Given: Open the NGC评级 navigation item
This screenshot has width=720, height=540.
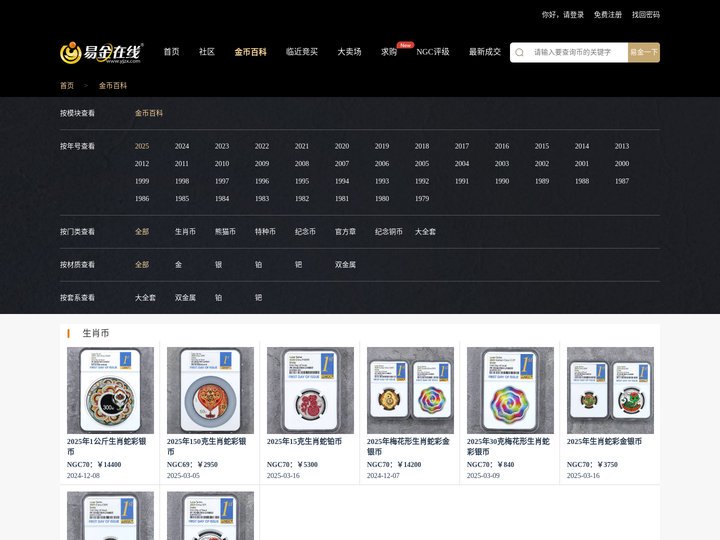Looking at the screenshot, I should pyautogui.click(x=433, y=52).
